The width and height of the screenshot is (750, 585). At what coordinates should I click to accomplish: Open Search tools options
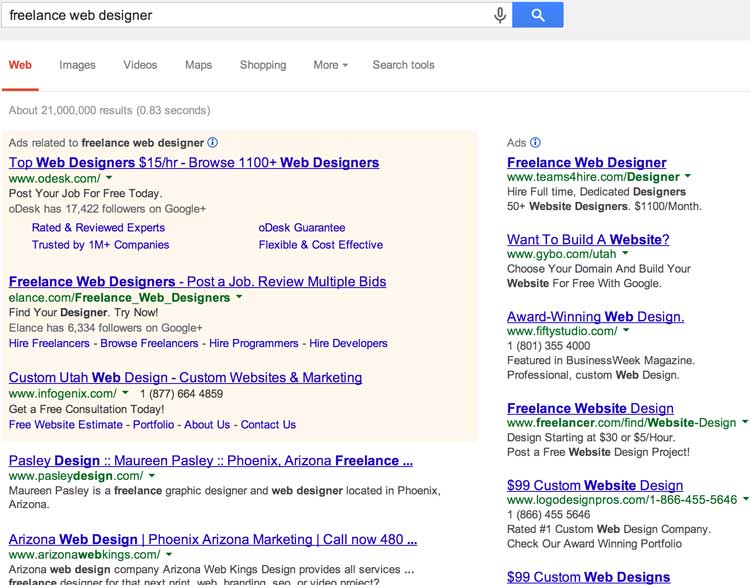click(x=403, y=65)
